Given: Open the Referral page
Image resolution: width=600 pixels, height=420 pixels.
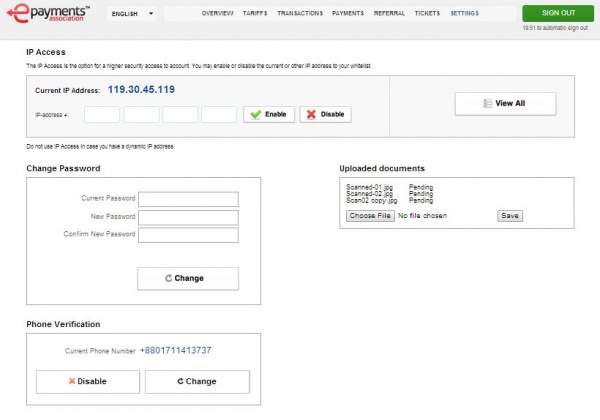Looking at the screenshot, I should [x=390, y=15].
